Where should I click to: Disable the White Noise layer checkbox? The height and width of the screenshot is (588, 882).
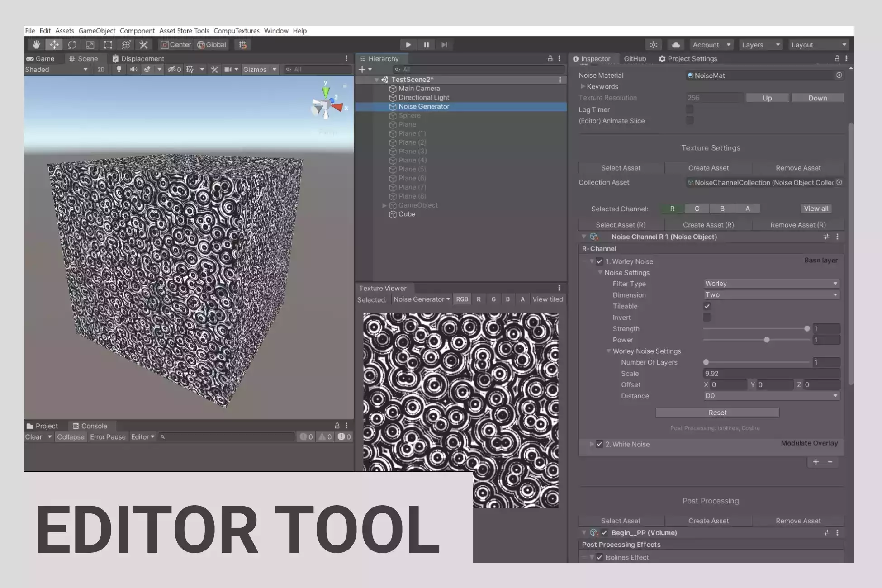599,444
